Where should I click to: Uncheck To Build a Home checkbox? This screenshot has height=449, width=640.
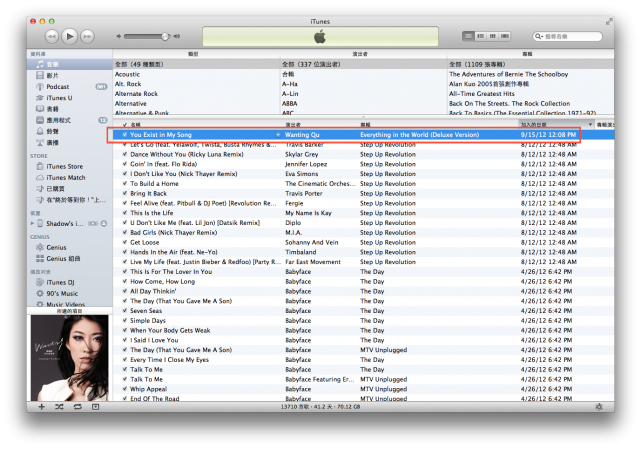[125, 184]
